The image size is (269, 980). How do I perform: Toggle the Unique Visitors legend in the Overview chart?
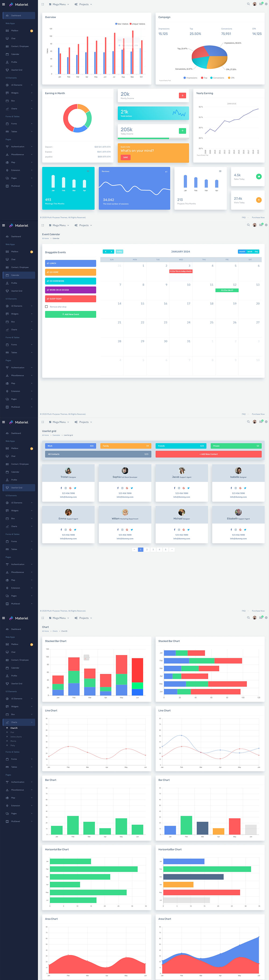[137, 24]
